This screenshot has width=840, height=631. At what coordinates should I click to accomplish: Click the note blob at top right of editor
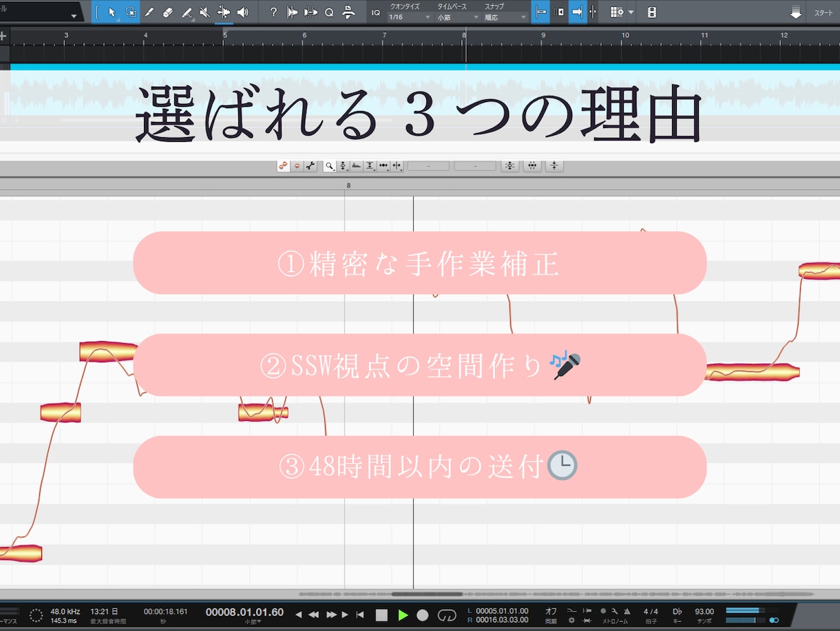pyautogui.click(x=820, y=270)
